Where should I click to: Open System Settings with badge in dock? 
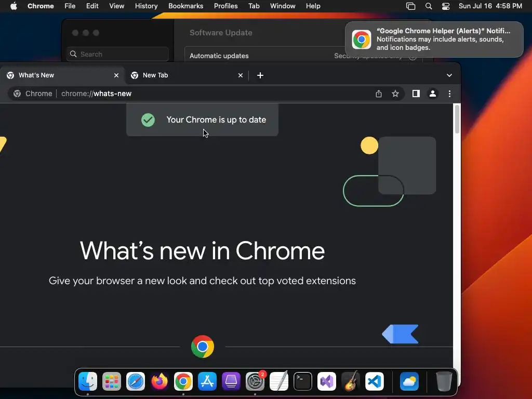(255, 381)
